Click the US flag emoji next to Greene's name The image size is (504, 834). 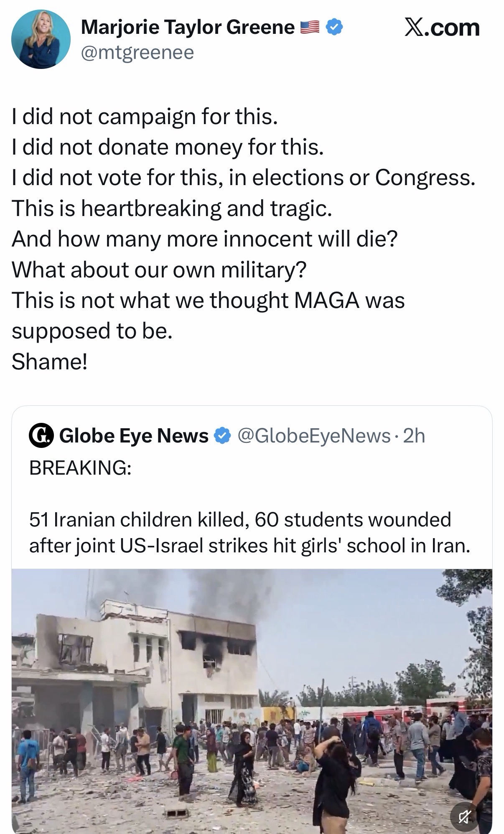310,28
